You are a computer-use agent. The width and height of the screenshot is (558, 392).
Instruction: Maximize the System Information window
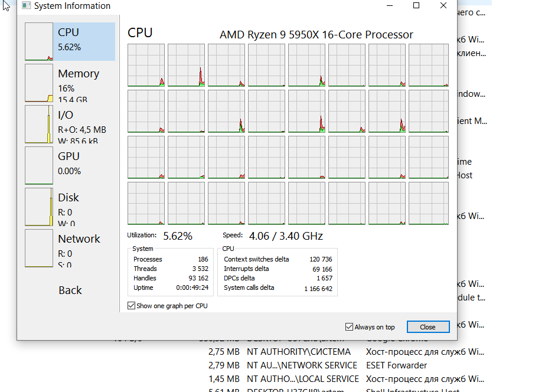416,5
